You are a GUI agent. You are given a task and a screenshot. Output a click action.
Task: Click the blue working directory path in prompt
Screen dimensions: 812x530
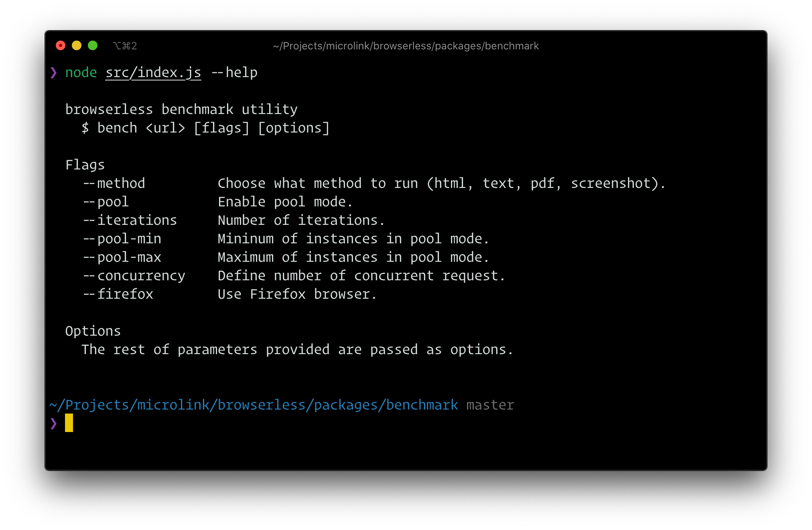254,405
